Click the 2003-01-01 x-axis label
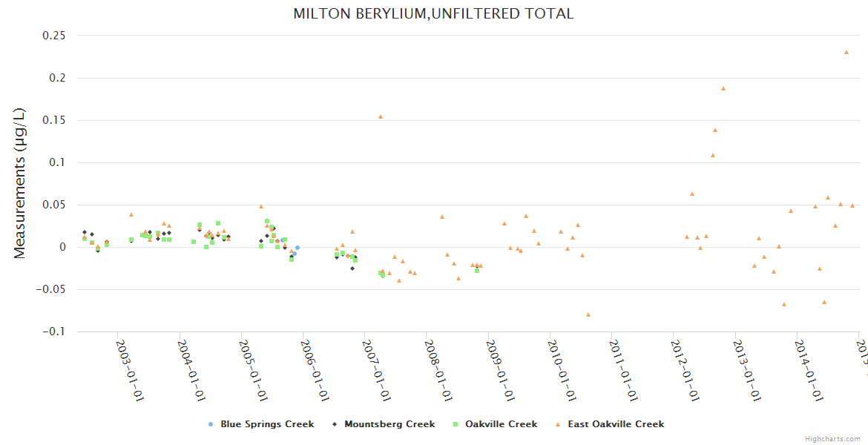 pos(131,371)
